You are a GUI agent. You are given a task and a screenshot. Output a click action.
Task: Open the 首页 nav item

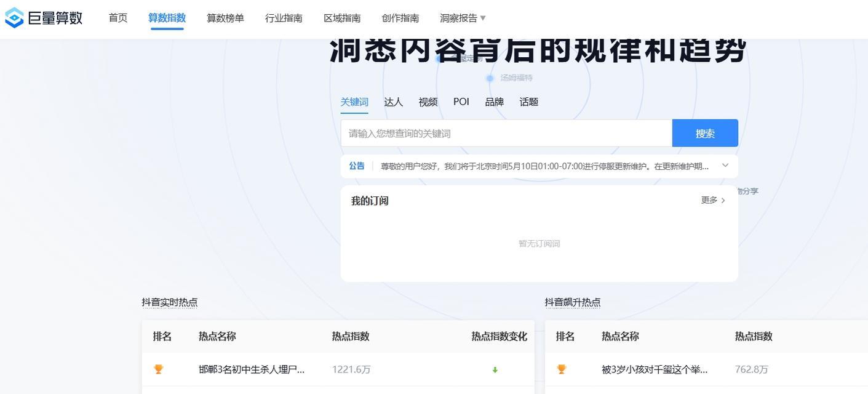click(x=118, y=18)
